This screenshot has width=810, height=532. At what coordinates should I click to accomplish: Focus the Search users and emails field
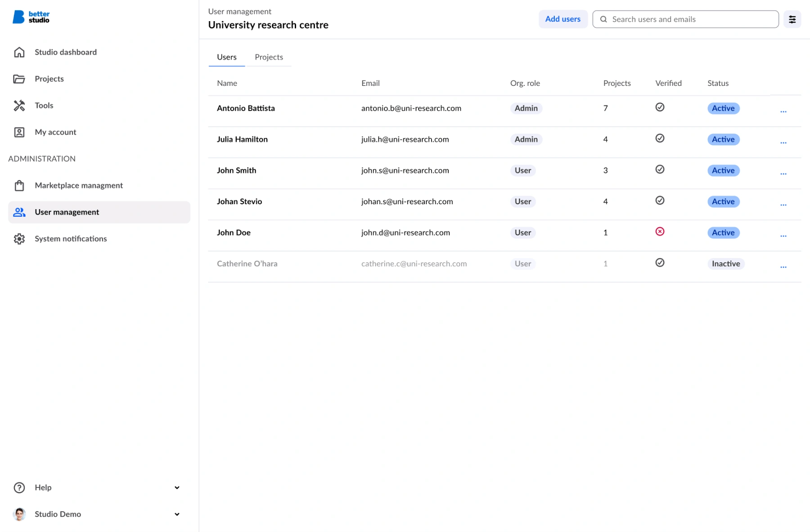coord(685,19)
